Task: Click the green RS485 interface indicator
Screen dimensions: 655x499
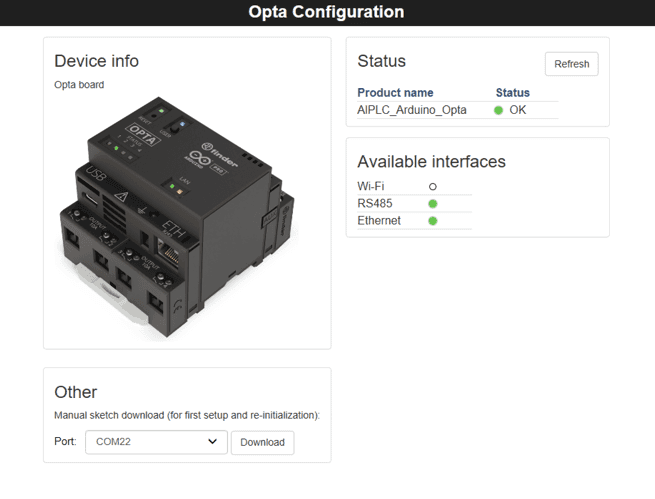Action: [433, 204]
